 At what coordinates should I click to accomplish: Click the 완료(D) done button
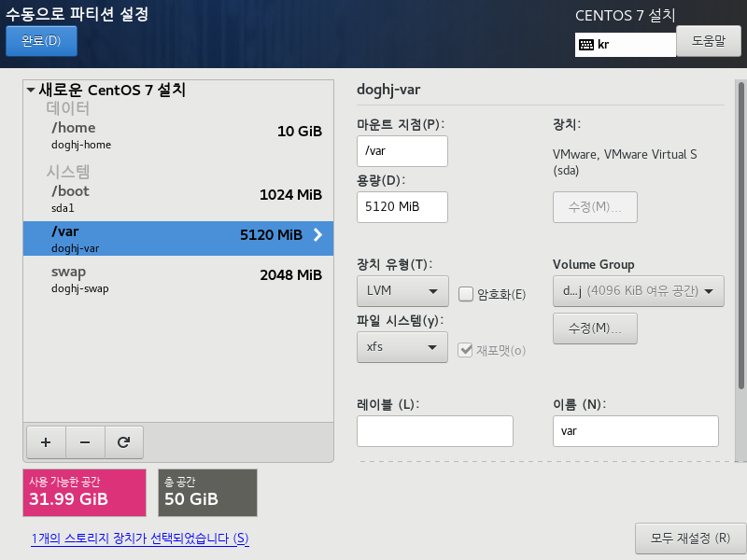click(x=41, y=41)
